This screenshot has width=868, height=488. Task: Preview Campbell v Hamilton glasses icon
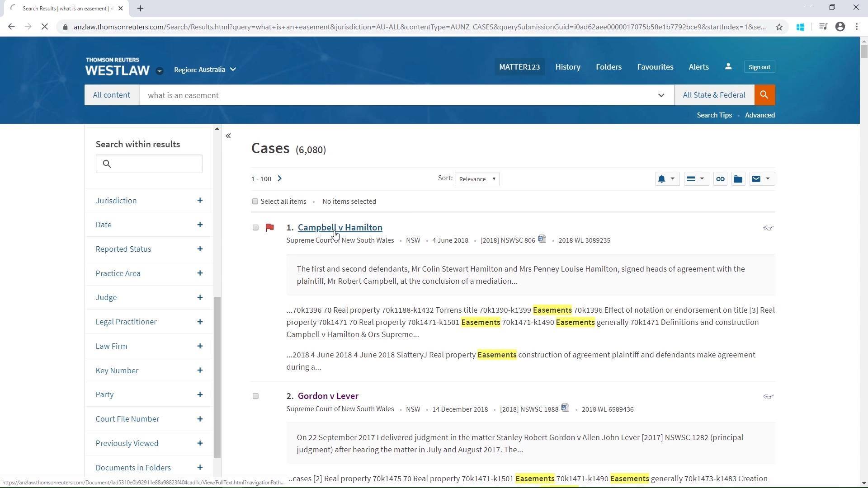click(x=768, y=228)
